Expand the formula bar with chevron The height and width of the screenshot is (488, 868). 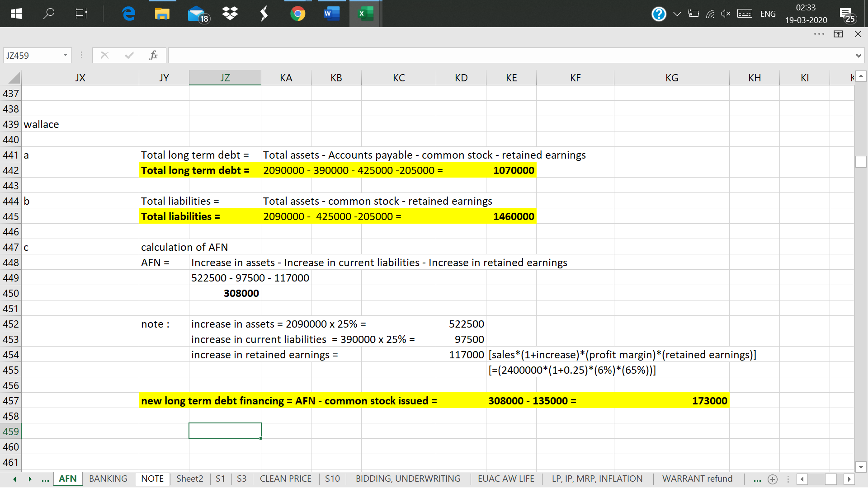(x=858, y=56)
